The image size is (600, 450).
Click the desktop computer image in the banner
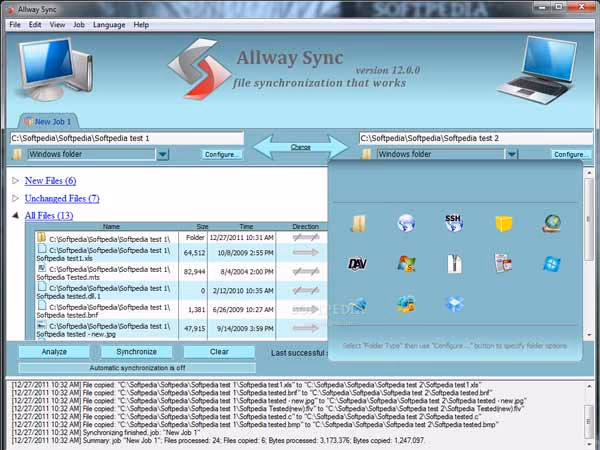55,69
